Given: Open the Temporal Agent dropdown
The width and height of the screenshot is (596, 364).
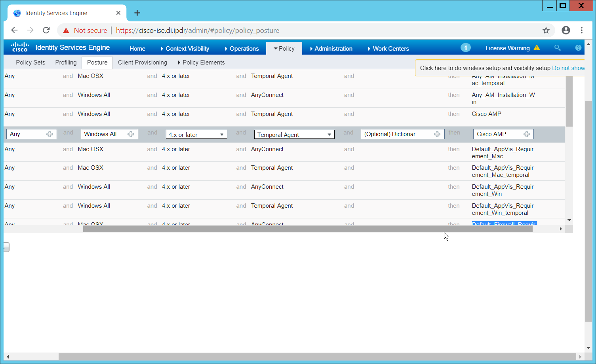Looking at the screenshot, I should point(294,135).
